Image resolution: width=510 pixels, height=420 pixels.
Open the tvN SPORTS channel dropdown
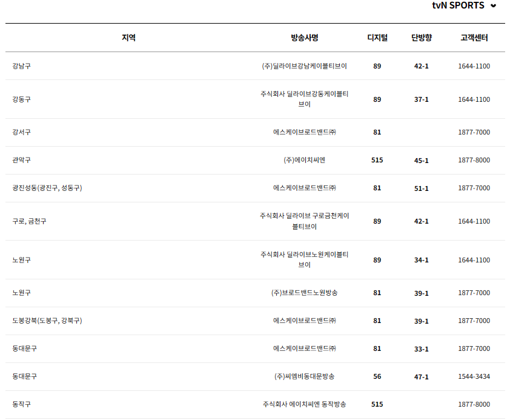pos(457,7)
